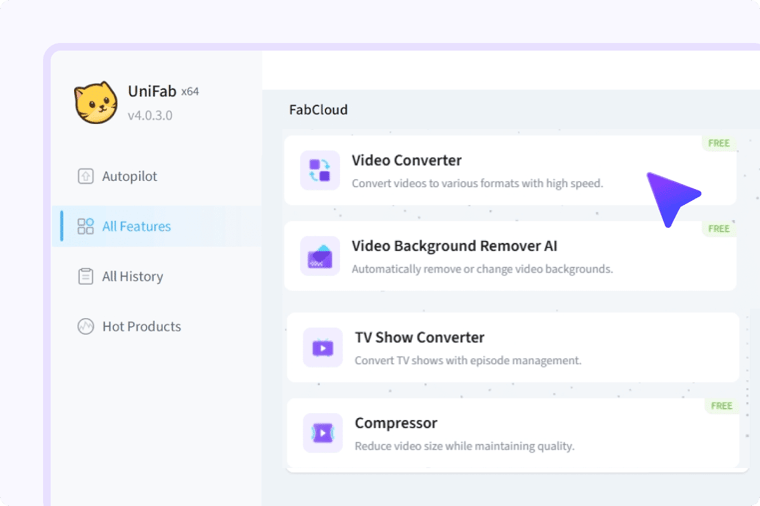
Task: Click the Compressor icon
Action: [x=323, y=433]
